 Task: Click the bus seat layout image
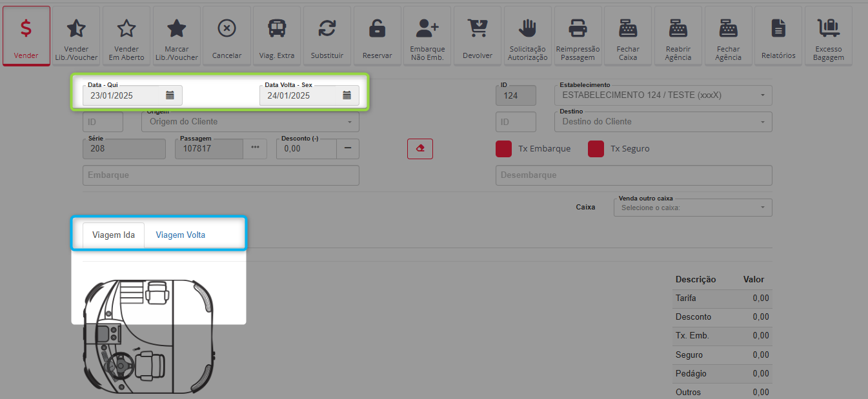pyautogui.click(x=150, y=335)
